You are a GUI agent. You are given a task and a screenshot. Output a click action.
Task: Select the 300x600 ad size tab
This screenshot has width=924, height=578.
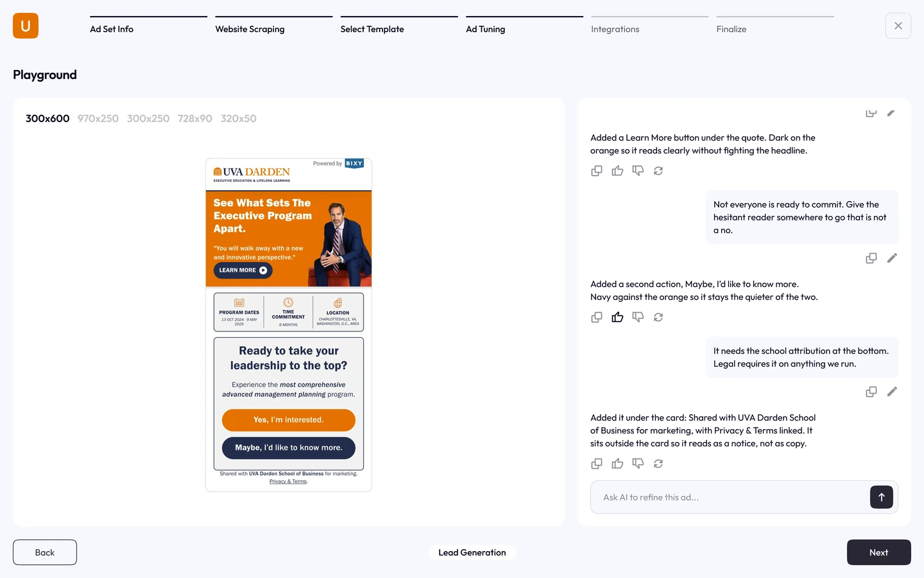click(47, 119)
